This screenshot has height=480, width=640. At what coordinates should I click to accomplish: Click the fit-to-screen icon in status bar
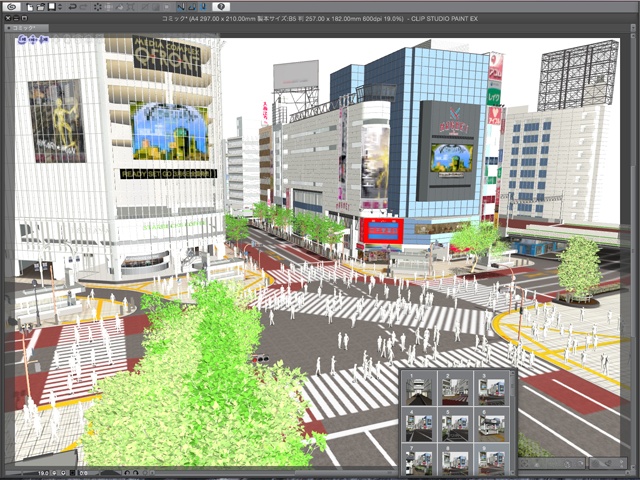click(x=73, y=473)
